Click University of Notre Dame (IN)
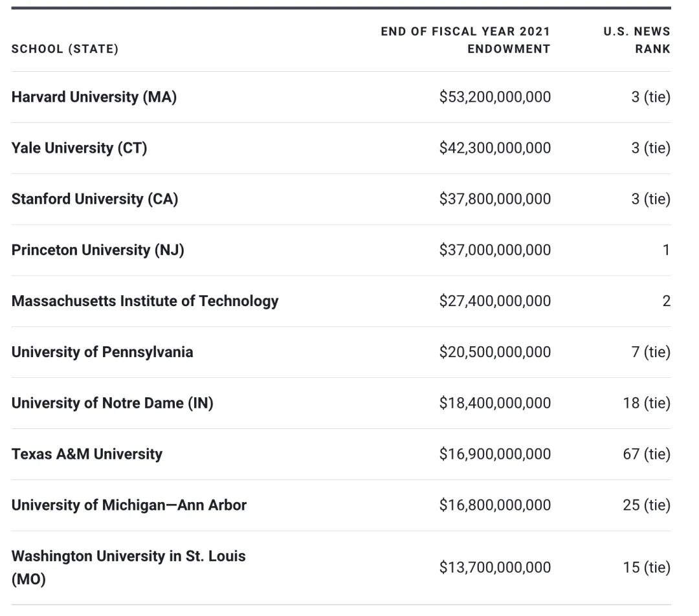The height and width of the screenshot is (616, 699). 112,404
